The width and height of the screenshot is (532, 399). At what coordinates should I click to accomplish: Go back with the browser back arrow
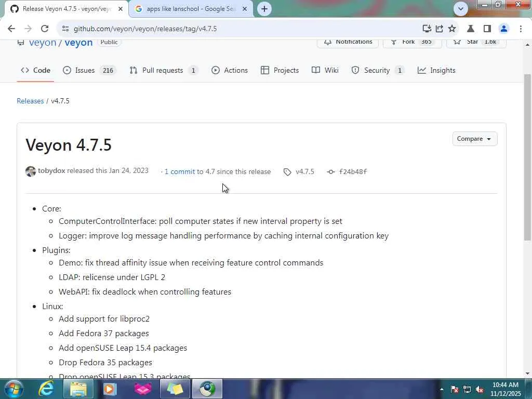pos(11,29)
